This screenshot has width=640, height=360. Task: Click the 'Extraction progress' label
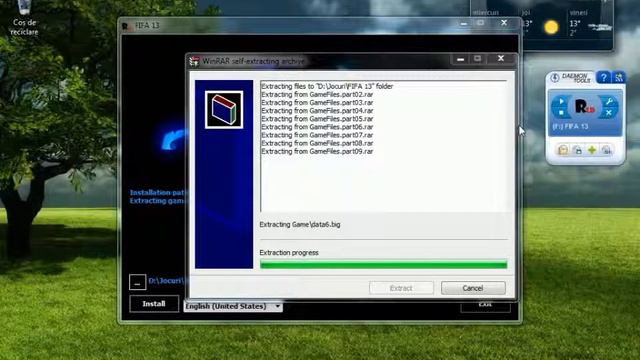tap(289, 253)
